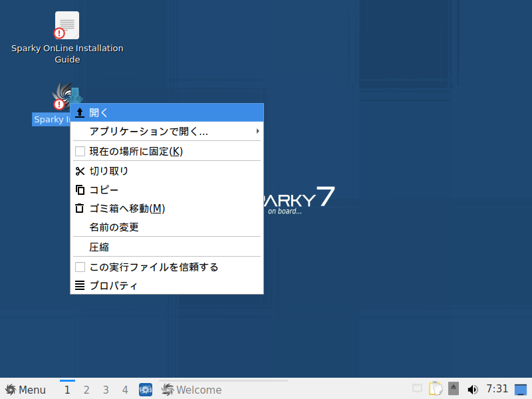
Task: Choose 開く from the context menu
Action: 167,112
